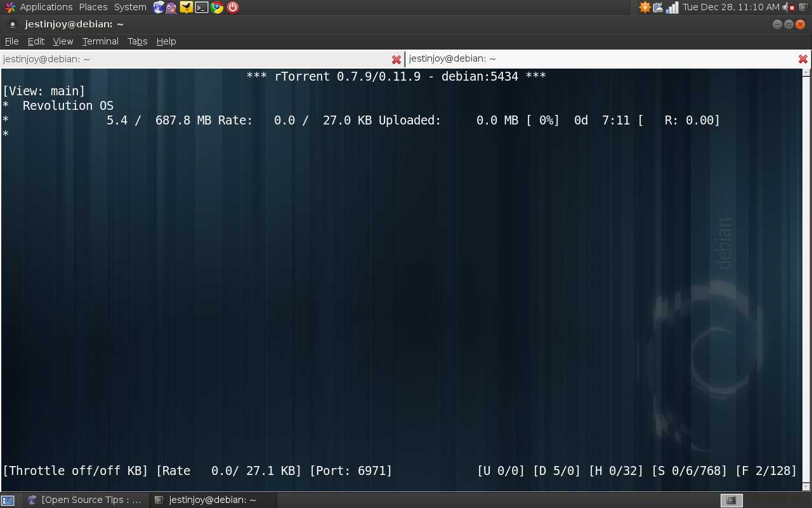Viewport: 812px width, 508px height.
Task: Switch to the first jestinjoy@debian terminal tab
Action: (x=202, y=59)
